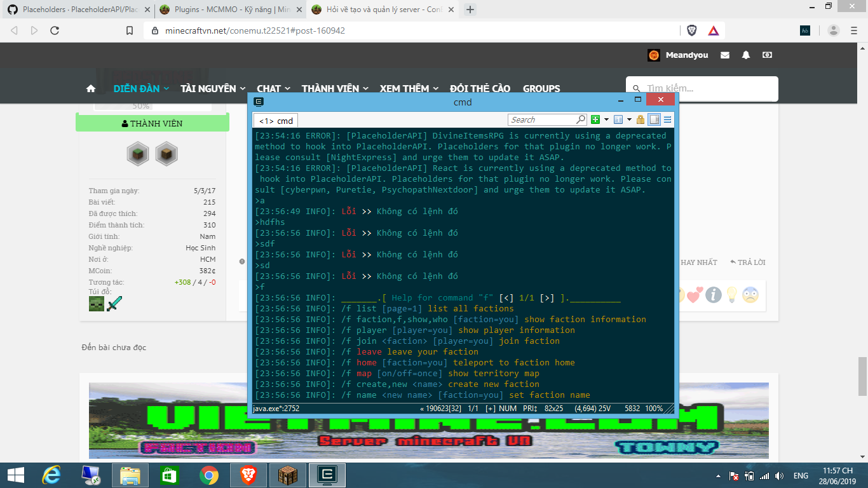Expand the TÀI NGUYÊN menu
The height and width of the screenshot is (488, 868).
tap(213, 89)
